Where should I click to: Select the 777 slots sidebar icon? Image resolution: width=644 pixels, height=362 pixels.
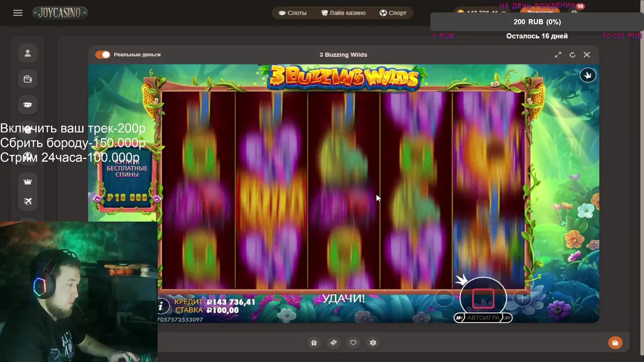pyautogui.click(x=28, y=105)
